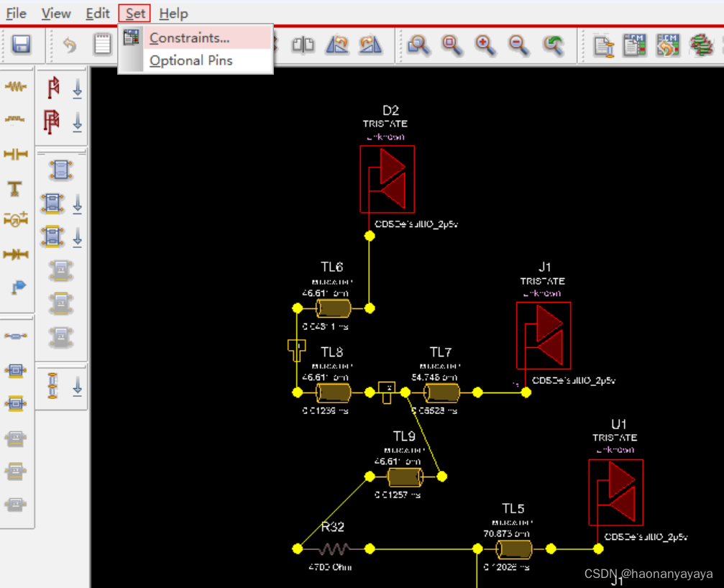Click the Save floppy disk icon

[22, 45]
